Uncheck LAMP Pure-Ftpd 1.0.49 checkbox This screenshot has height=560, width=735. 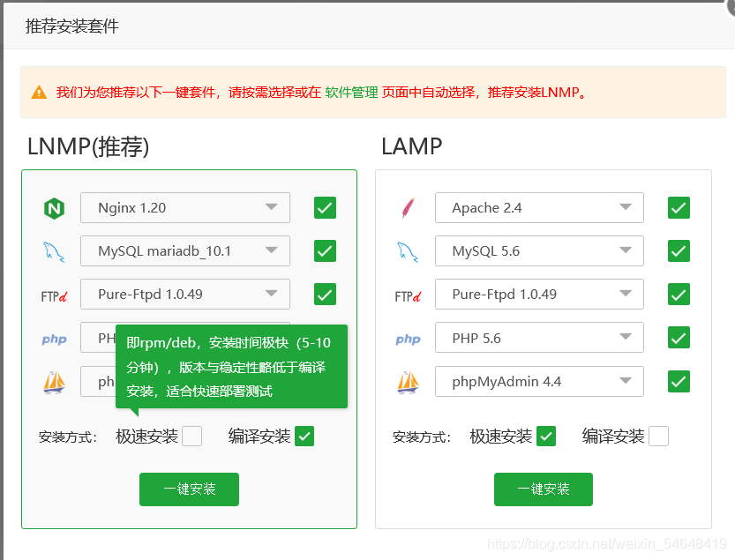click(679, 295)
